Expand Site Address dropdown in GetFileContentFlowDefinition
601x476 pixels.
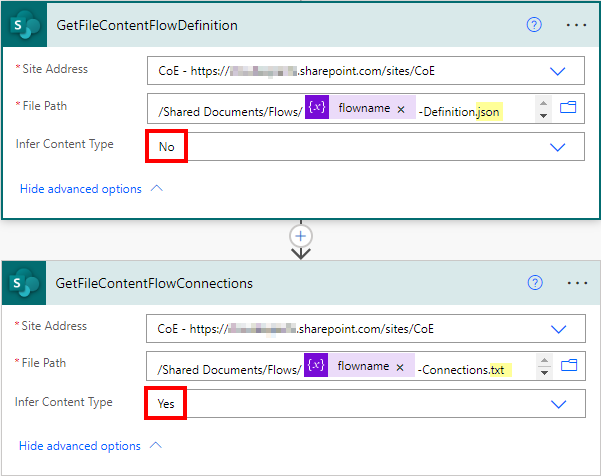click(x=557, y=71)
